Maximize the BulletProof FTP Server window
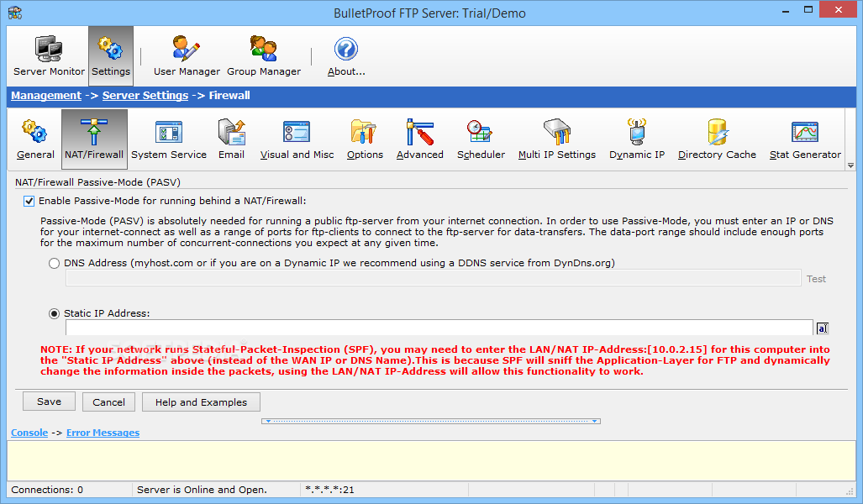 tap(808, 10)
